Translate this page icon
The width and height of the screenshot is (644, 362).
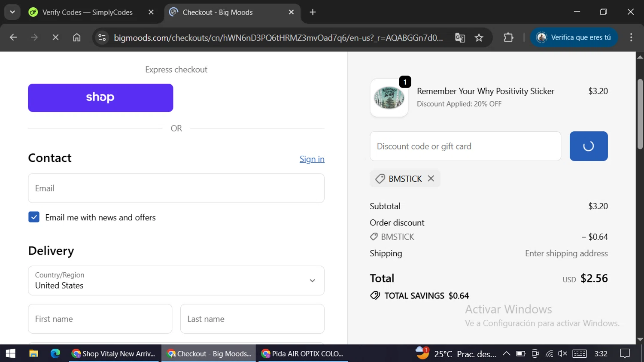point(460,37)
